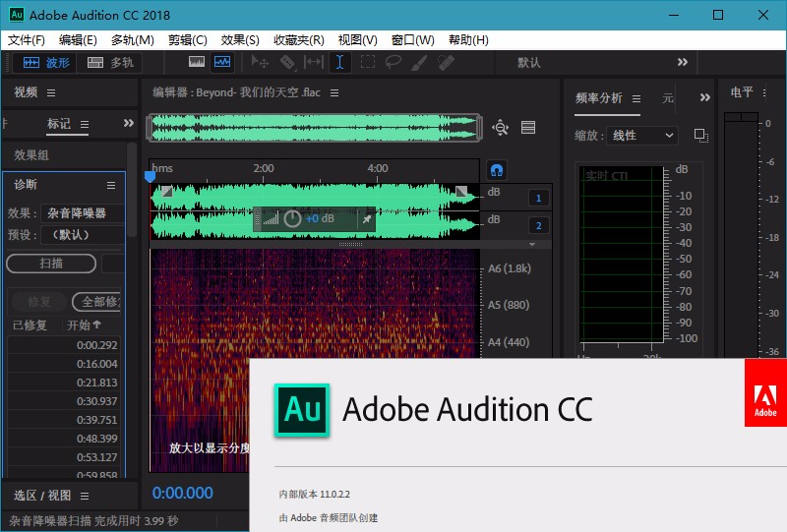Select the Paintbrush Selection tool

419,62
